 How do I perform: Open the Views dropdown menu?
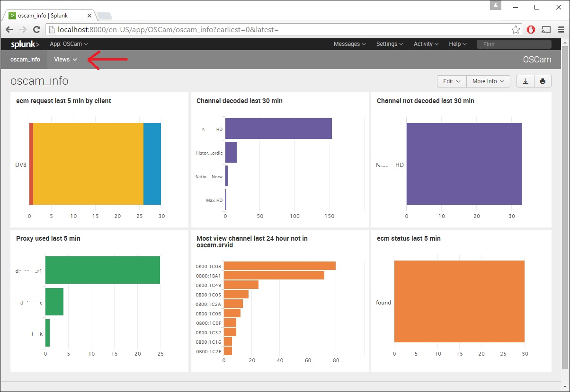pyautogui.click(x=65, y=60)
